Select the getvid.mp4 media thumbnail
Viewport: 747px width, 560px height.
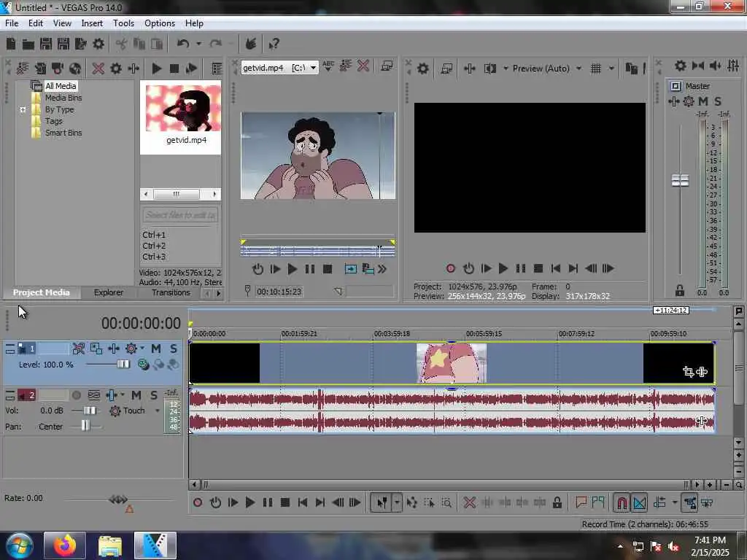click(183, 109)
